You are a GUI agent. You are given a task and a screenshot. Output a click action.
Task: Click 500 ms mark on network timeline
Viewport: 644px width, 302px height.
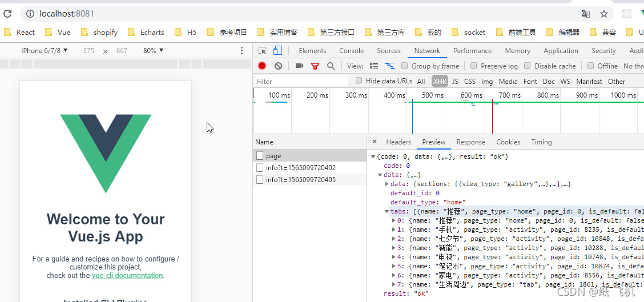point(433,95)
